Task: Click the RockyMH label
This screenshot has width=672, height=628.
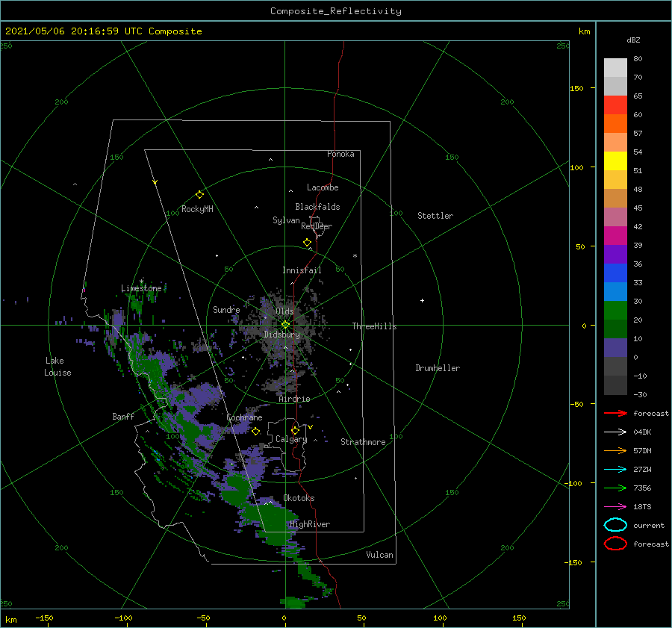Action: pos(197,209)
